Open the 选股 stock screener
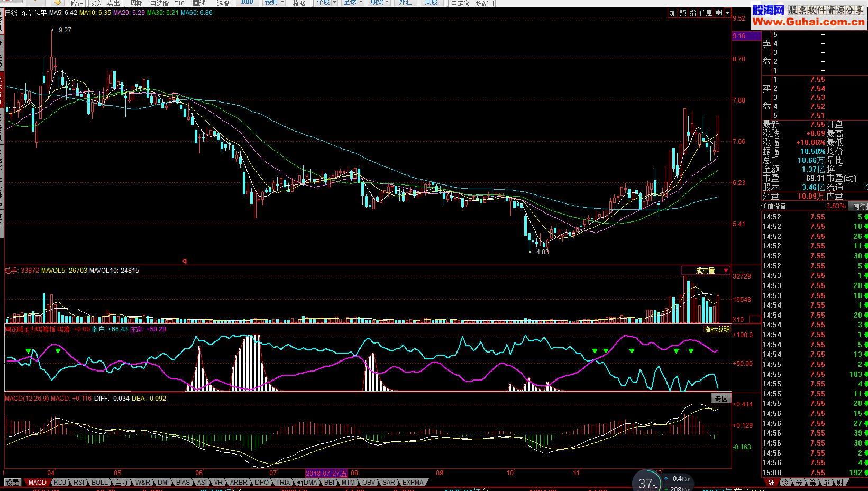868x491 pixels. coord(223,3)
